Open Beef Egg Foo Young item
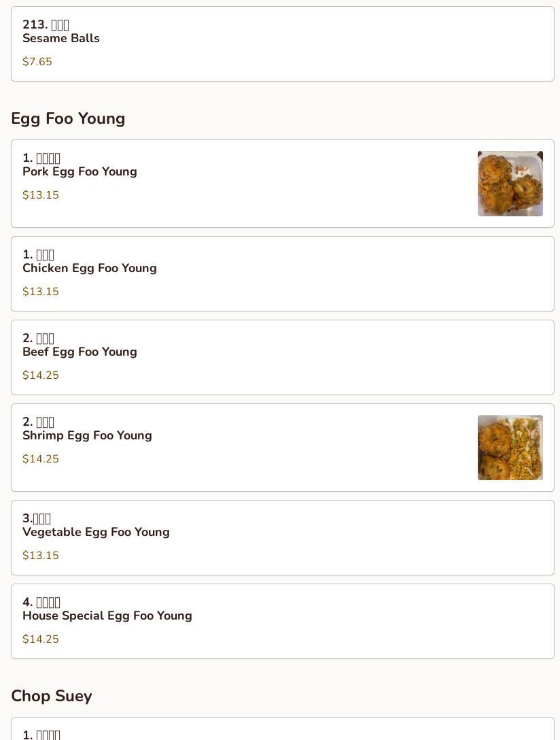Viewport: 560px width, 740px height. [x=282, y=357]
